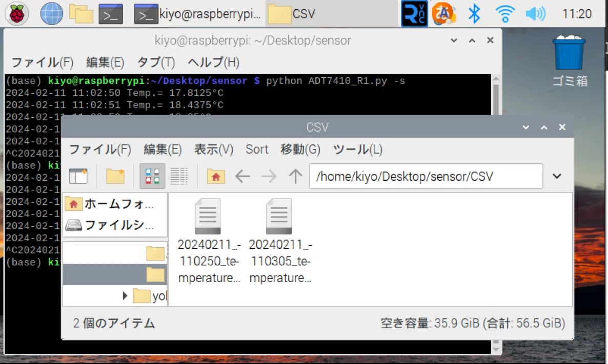Click the terminal scrollbar up arrow
Screen dimensions: 608x364
(496, 79)
